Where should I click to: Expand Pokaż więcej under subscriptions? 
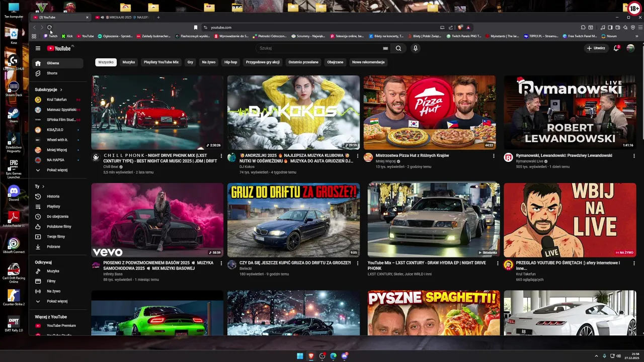point(58,170)
